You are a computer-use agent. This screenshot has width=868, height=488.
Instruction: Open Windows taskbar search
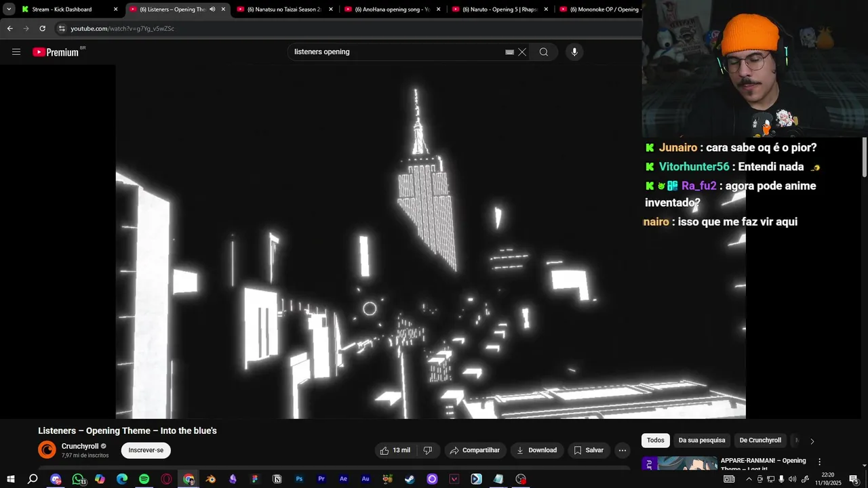pyautogui.click(x=33, y=479)
